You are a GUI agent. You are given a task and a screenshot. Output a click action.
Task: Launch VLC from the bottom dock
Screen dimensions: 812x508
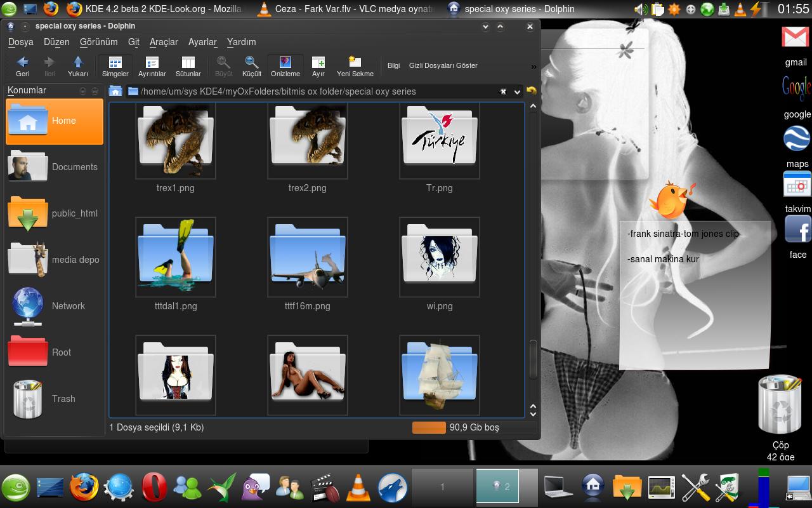[359, 488]
